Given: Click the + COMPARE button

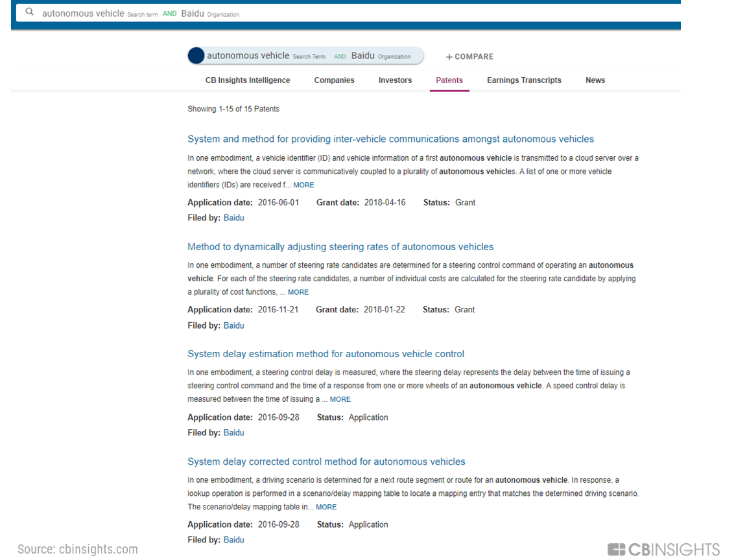Looking at the screenshot, I should [x=469, y=56].
